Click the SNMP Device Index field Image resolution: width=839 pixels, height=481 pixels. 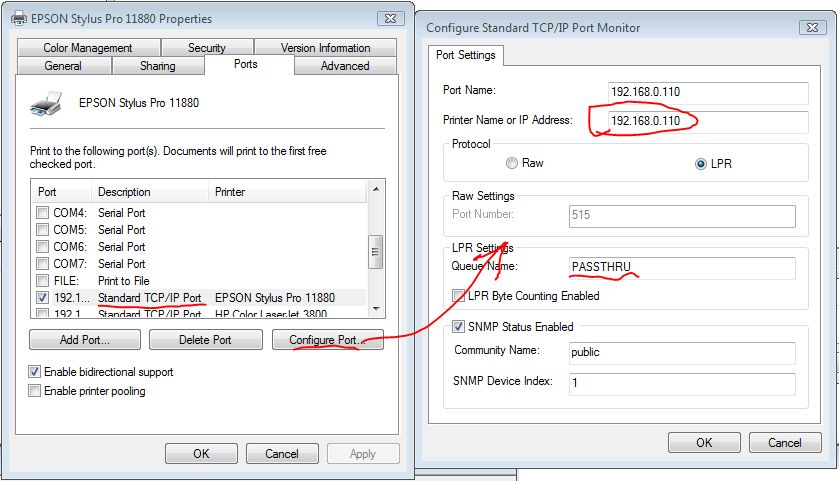coord(682,383)
